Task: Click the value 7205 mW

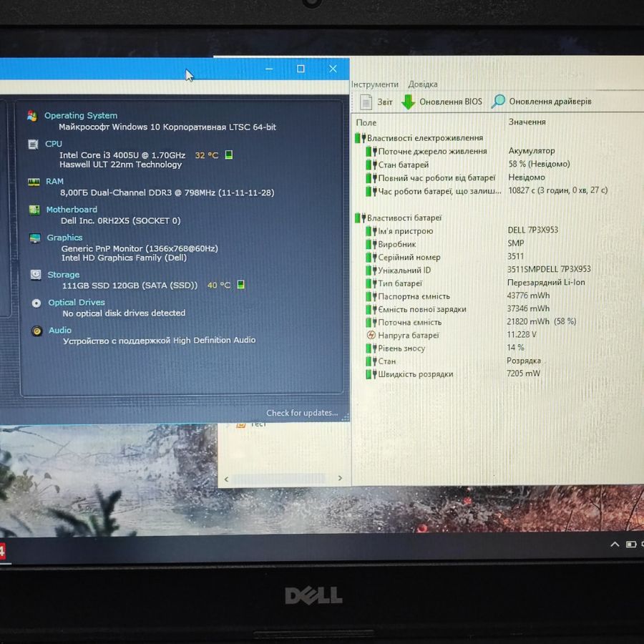Action: [x=523, y=374]
